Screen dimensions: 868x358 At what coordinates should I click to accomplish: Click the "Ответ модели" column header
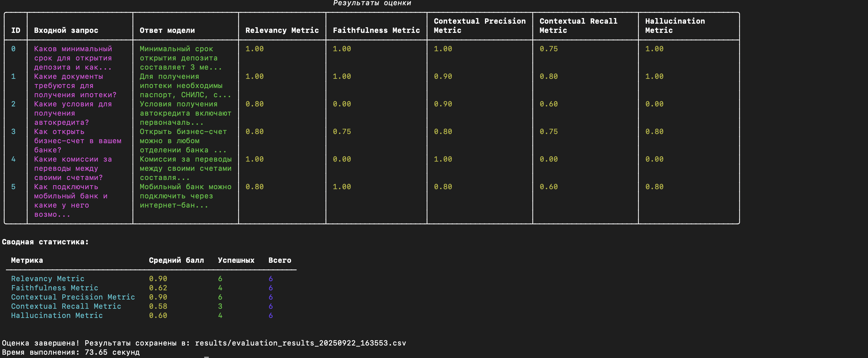(x=167, y=30)
